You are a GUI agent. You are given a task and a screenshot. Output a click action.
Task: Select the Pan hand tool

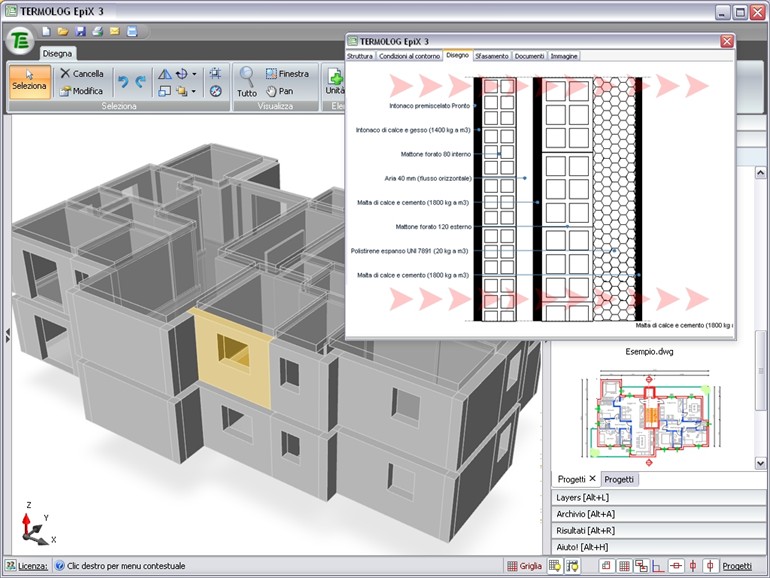click(280, 91)
